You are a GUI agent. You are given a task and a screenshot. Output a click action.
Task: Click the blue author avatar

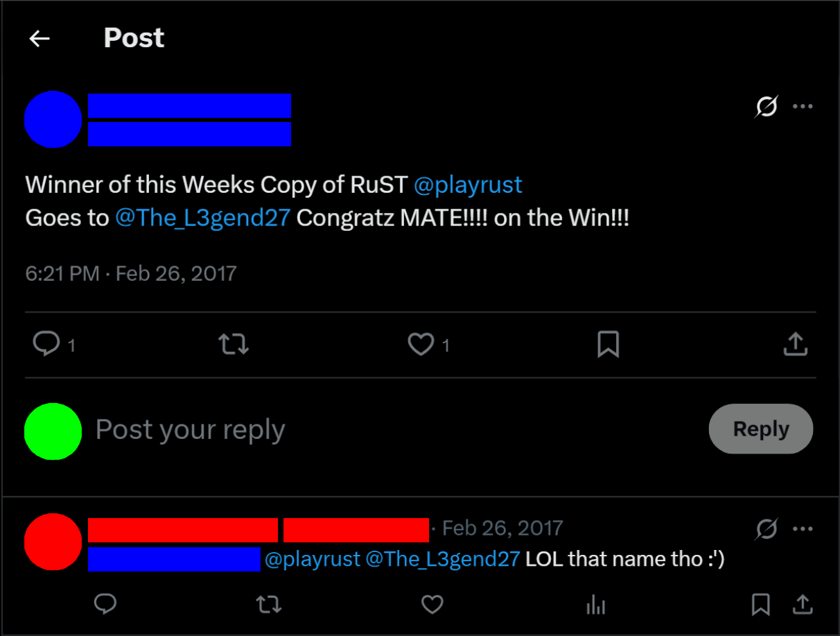(x=53, y=119)
